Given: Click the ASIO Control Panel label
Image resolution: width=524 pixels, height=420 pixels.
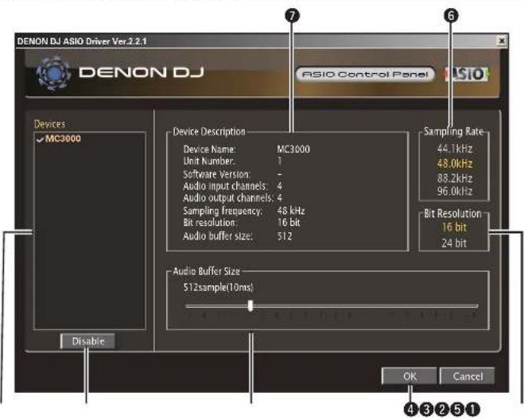Looking at the screenshot, I should (x=365, y=74).
